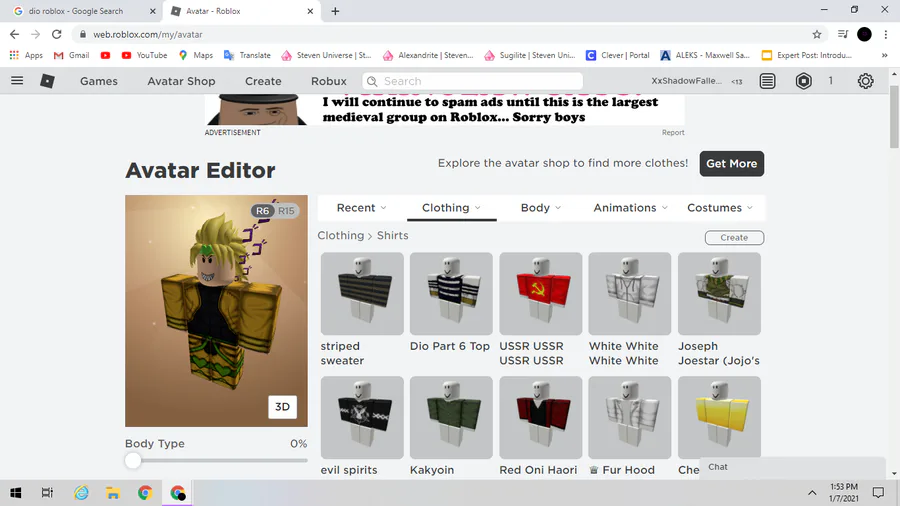Open the red YouTube icon-only bookmark
This screenshot has height=506, width=900.
(105, 55)
